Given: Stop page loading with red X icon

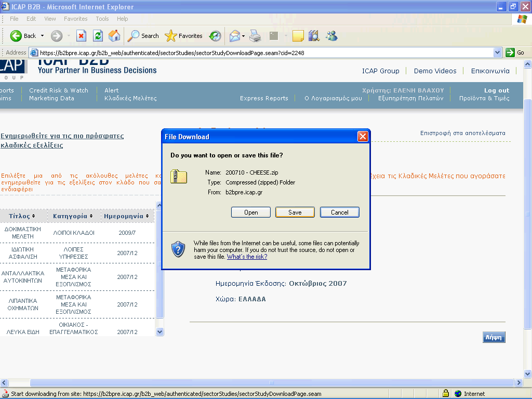Looking at the screenshot, I should [x=81, y=36].
